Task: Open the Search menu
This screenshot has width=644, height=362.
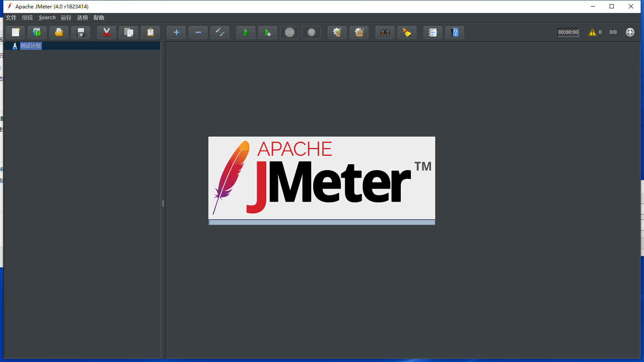Action: [47, 18]
